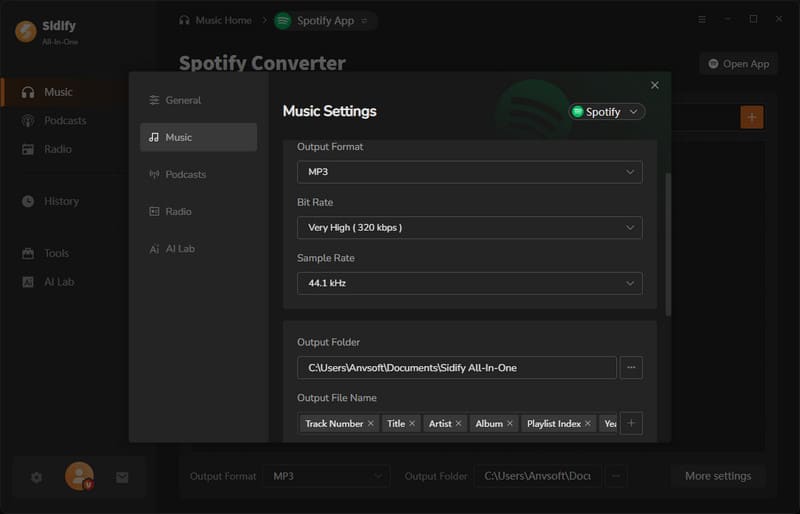Click the green Spotify logo in breadcrumb
This screenshot has width=800, height=514.
click(x=283, y=21)
